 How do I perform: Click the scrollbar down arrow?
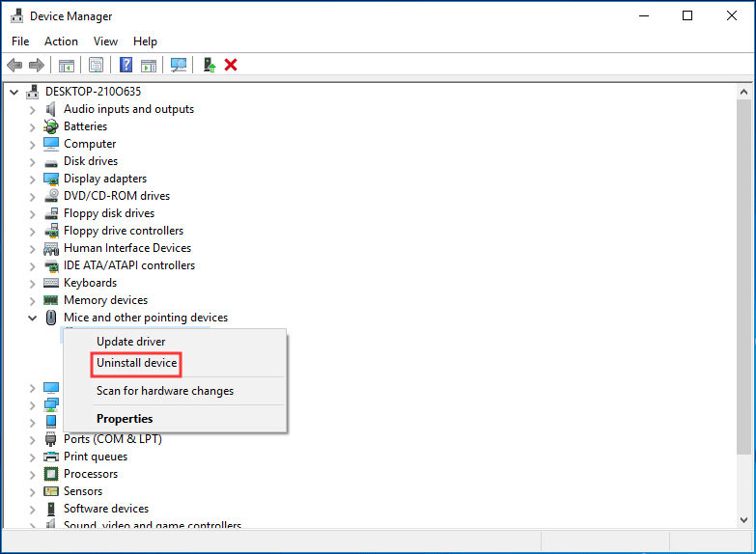(x=744, y=520)
